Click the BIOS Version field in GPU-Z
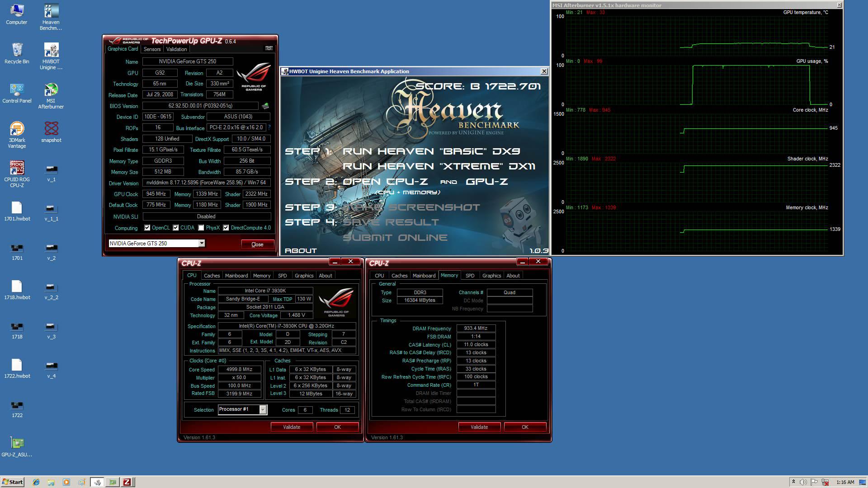This screenshot has width=868, height=488. tap(200, 106)
